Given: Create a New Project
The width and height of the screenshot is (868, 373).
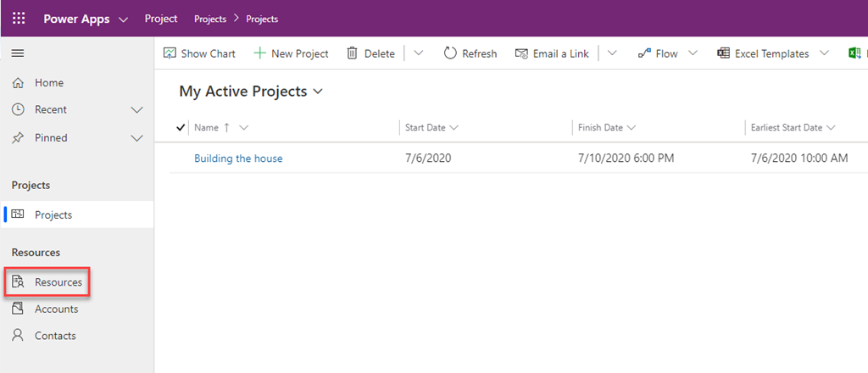Looking at the screenshot, I should pos(291,53).
